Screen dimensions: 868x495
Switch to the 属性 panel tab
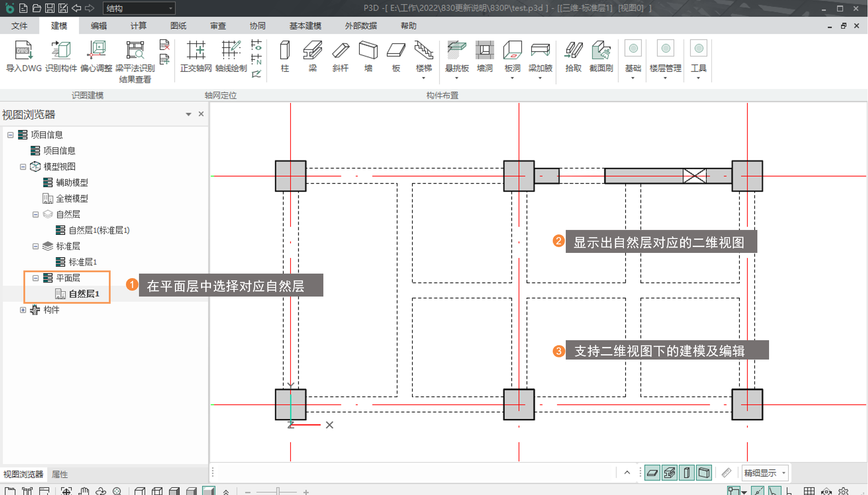(59, 474)
